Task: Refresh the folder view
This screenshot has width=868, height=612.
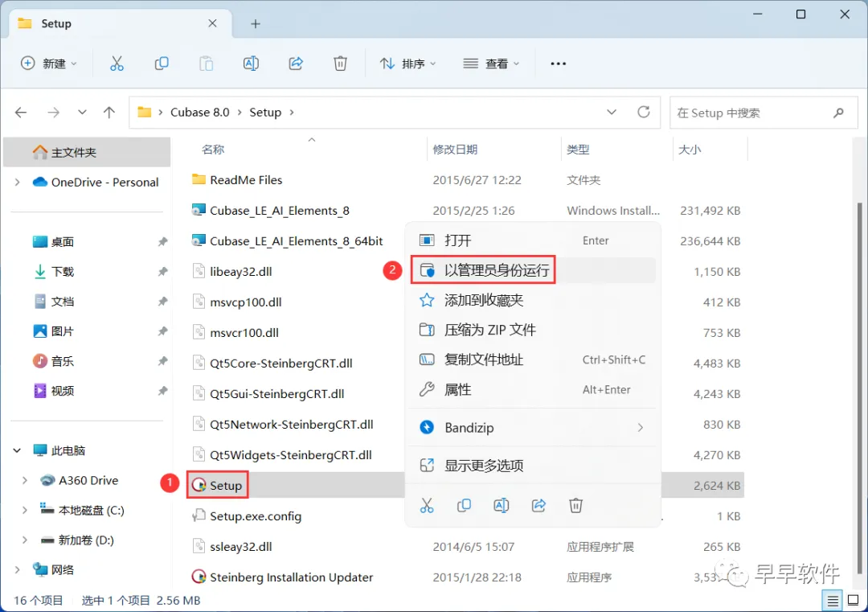Action: [x=643, y=113]
